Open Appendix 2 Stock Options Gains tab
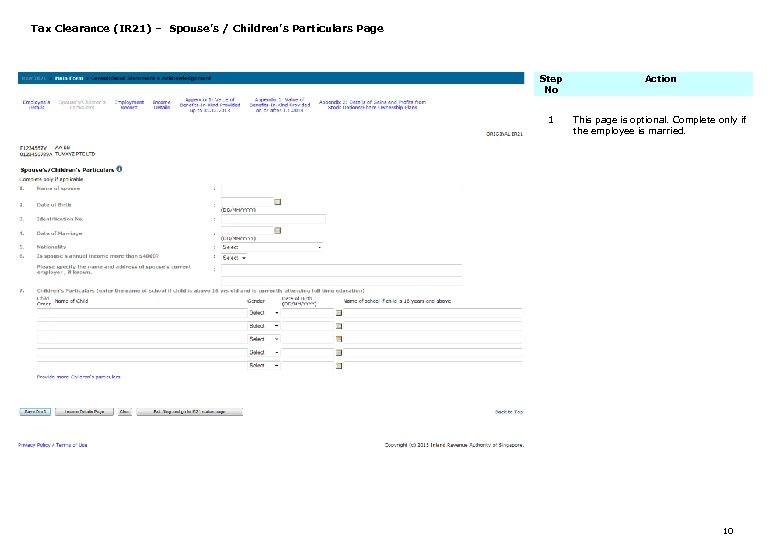The height and width of the screenshot is (540, 780). [372, 104]
